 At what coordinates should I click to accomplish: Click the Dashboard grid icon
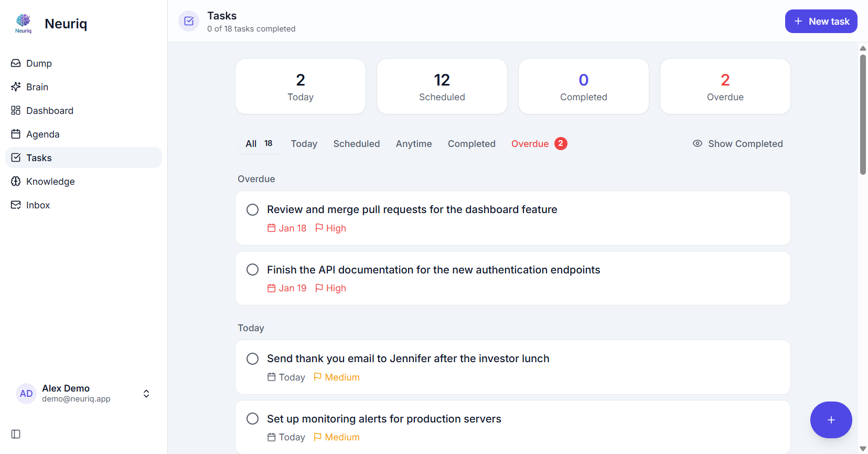pyautogui.click(x=16, y=110)
